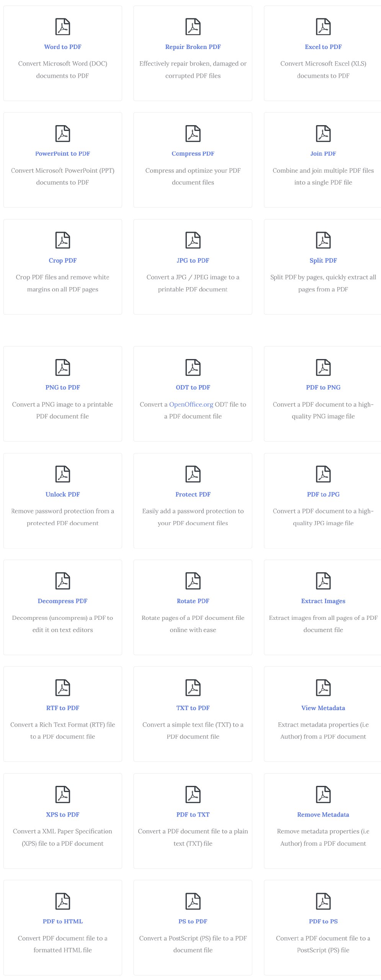Image resolution: width=381 pixels, height=980 pixels.
Task: Click the PDF icon above Compress PDF
Action: (x=193, y=134)
